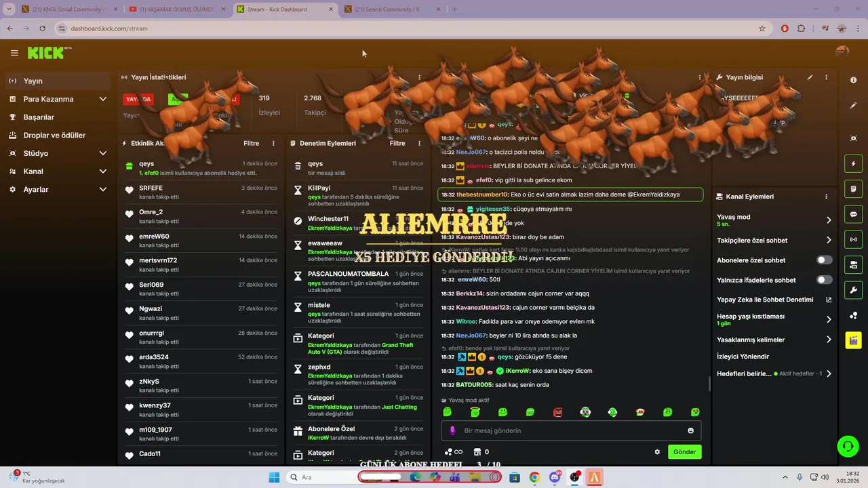The width and height of the screenshot is (868, 488).
Task: Click the broadcast signal icon in the right toolbar
Action: [x=853, y=239]
